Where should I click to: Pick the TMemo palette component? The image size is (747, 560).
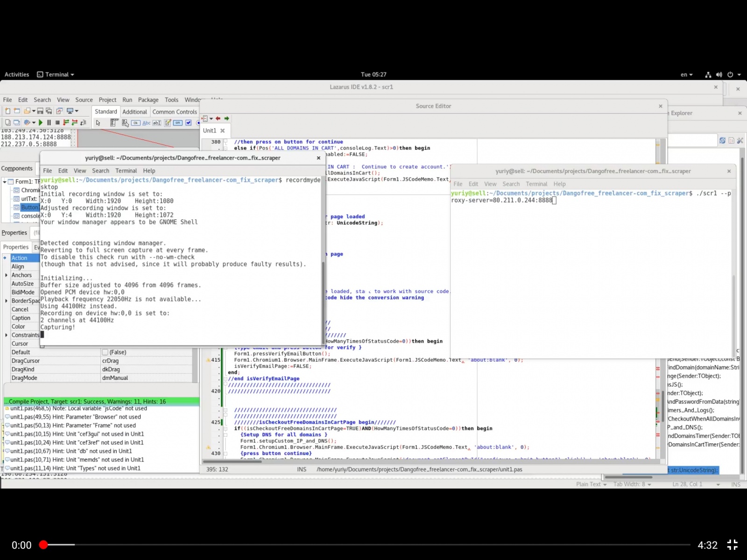[168, 123]
